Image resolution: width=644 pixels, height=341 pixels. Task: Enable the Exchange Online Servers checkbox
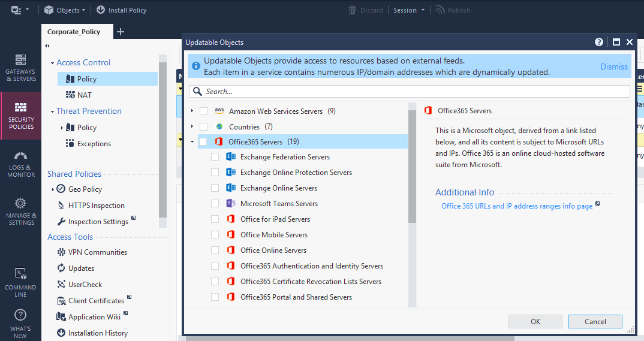point(215,188)
